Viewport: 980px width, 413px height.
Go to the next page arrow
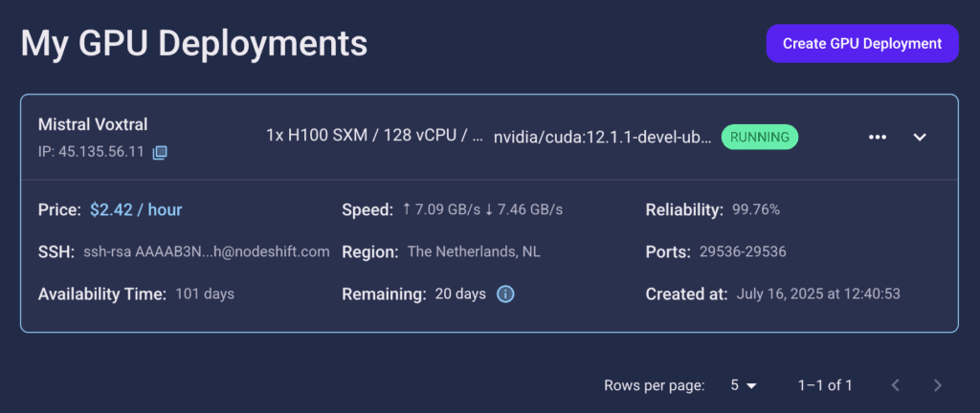[x=937, y=385]
